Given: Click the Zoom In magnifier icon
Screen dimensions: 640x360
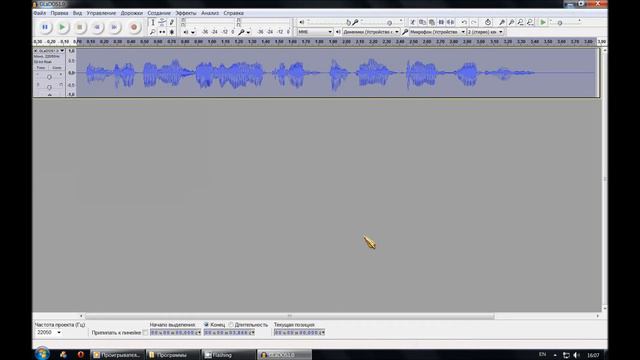Looking at the screenshot, I should 502,22.
